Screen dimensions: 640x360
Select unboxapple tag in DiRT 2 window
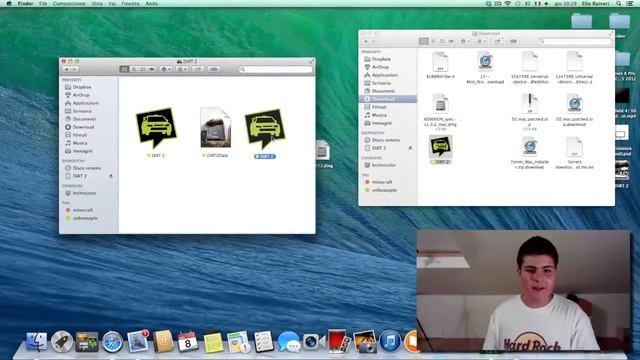point(85,218)
